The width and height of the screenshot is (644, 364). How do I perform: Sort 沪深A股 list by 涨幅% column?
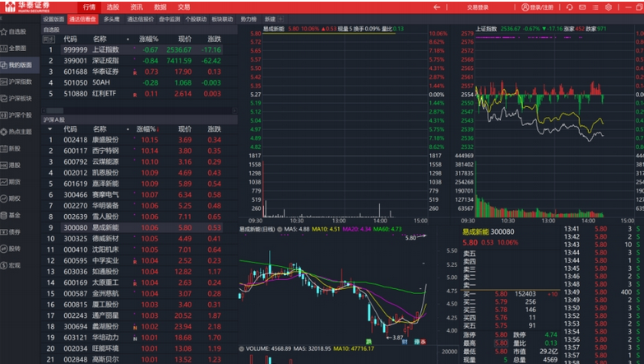147,129
